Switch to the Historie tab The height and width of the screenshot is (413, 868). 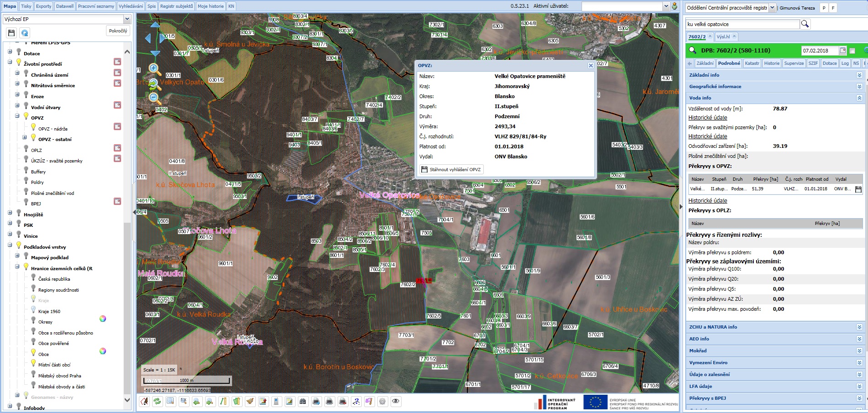(772, 63)
